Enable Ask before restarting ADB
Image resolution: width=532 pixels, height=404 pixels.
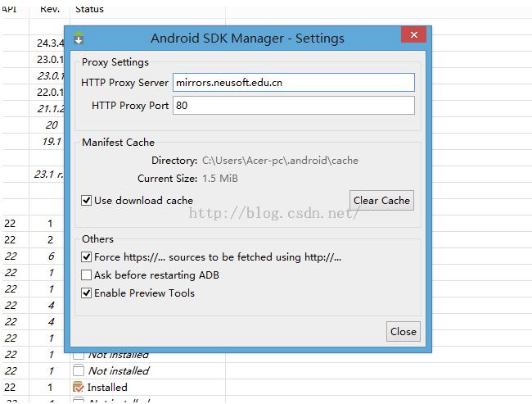(86, 275)
